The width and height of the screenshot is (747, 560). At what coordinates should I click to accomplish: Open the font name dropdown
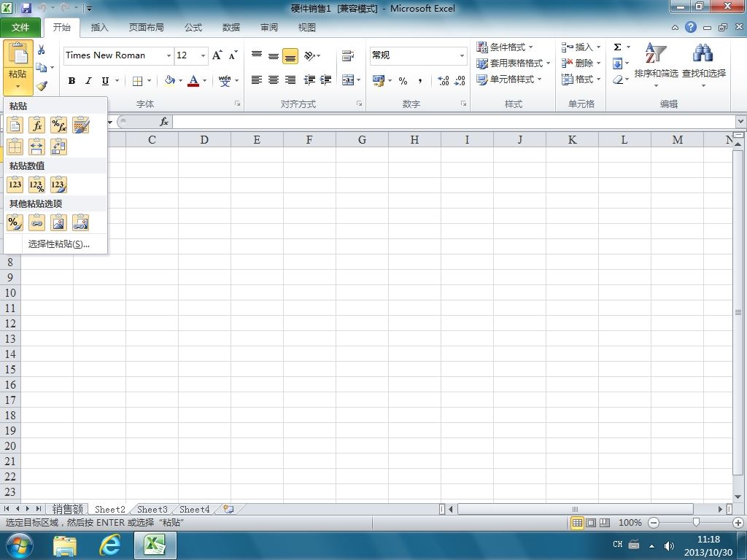[x=169, y=55]
